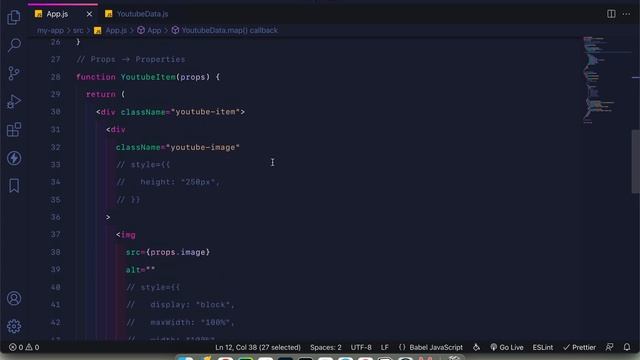Click the status bar icon left of Go Live
The image size is (640, 360).
(476, 347)
